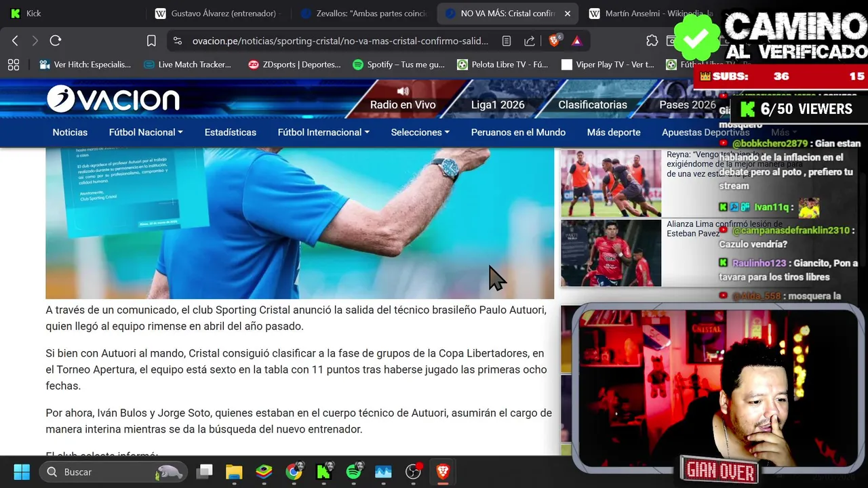Open File Explorer from the taskbar
This screenshot has height=488, width=868.
pos(234,472)
